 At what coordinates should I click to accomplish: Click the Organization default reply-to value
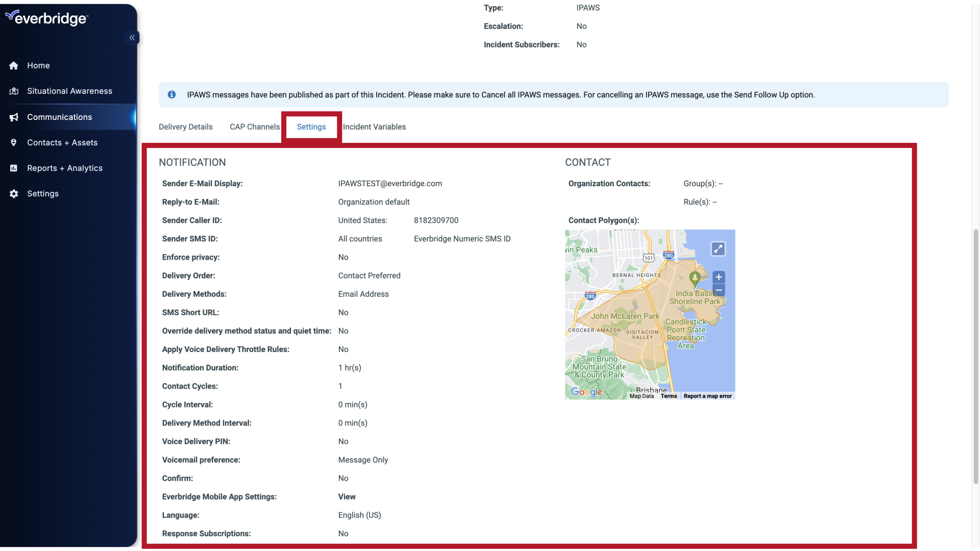[x=374, y=202]
